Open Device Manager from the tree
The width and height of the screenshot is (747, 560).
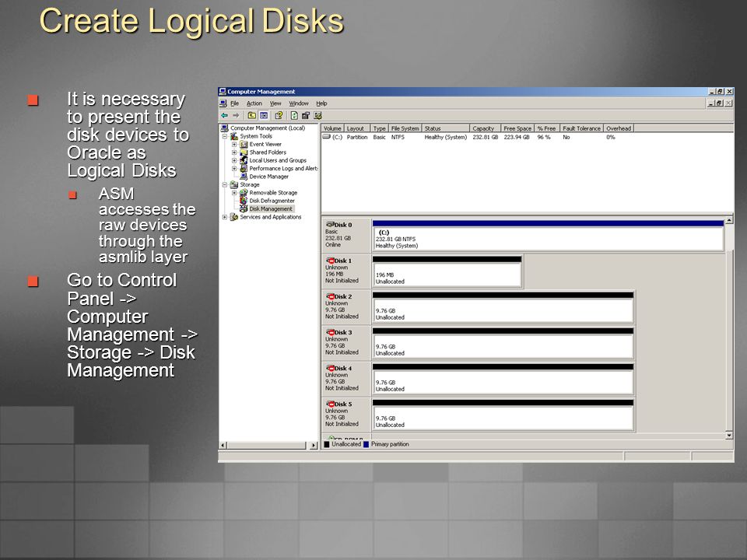point(268,177)
